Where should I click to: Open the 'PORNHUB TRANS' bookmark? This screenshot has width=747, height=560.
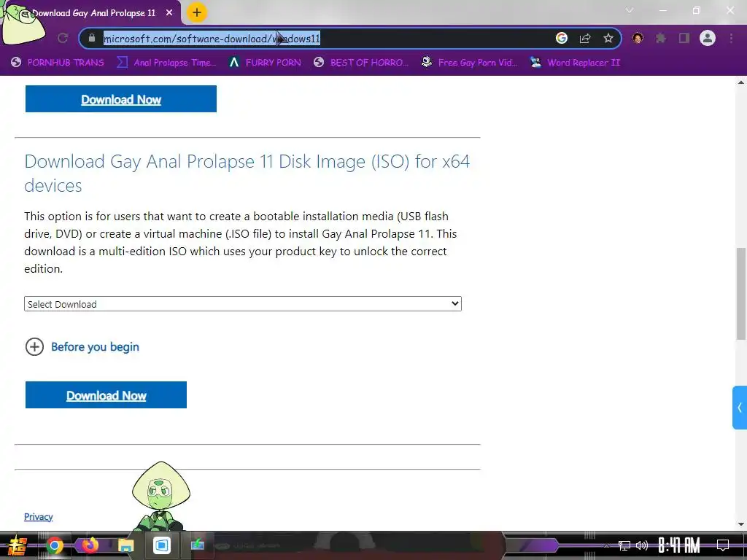click(58, 63)
